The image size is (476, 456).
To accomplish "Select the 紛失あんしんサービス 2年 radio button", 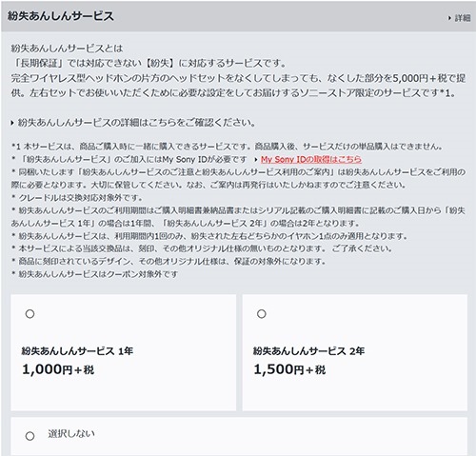I will 262,314.
